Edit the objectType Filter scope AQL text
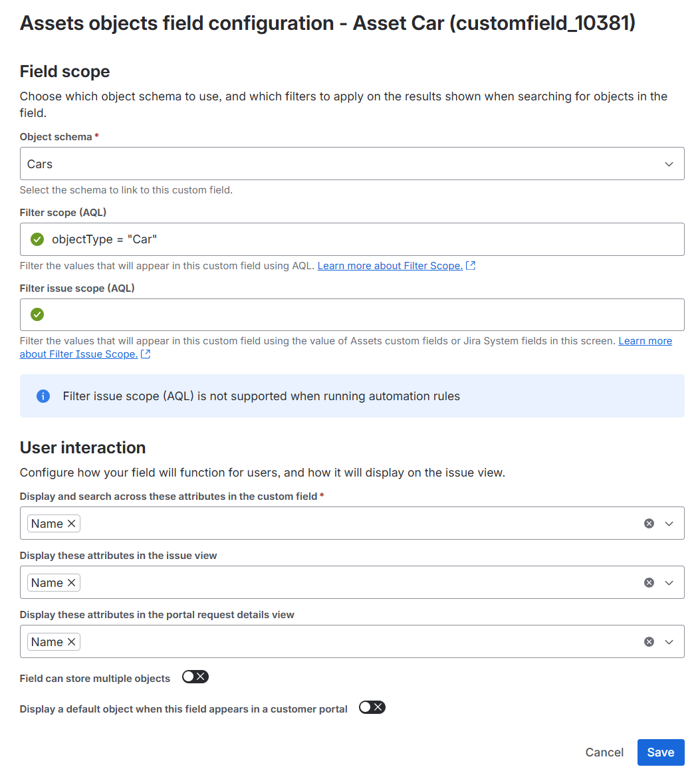Screen dimensions: 700x783 pyautogui.click(x=104, y=239)
